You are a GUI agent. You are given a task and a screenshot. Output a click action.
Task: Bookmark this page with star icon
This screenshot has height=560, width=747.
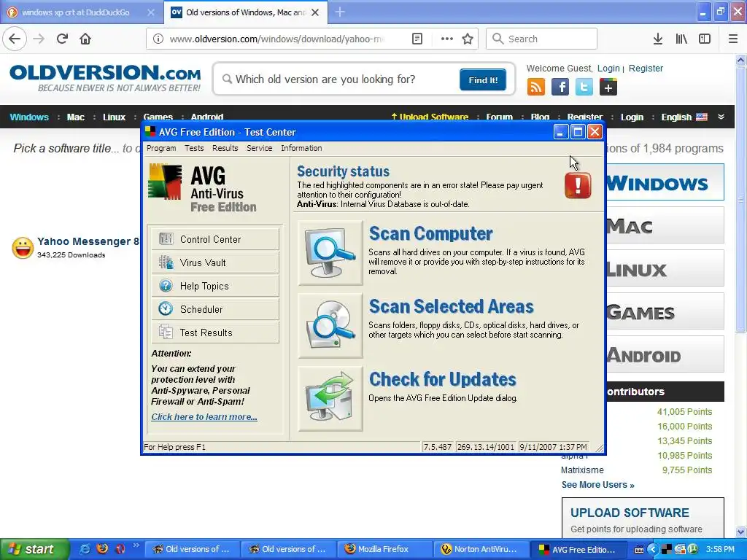(x=468, y=39)
